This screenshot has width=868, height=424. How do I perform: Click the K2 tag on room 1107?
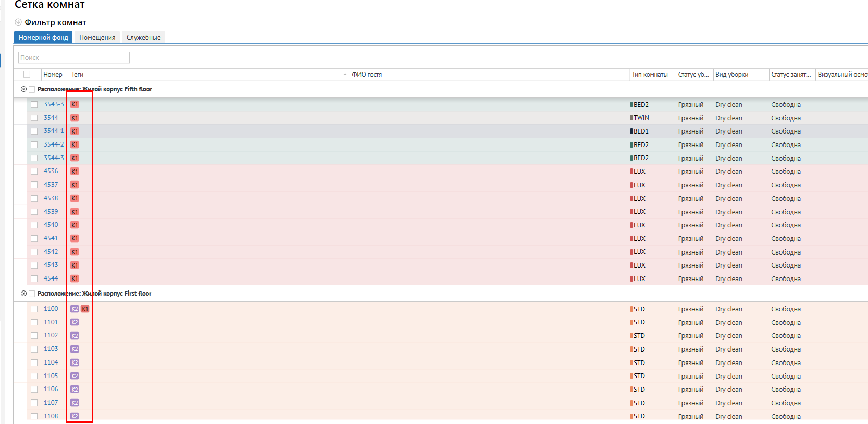coord(75,403)
